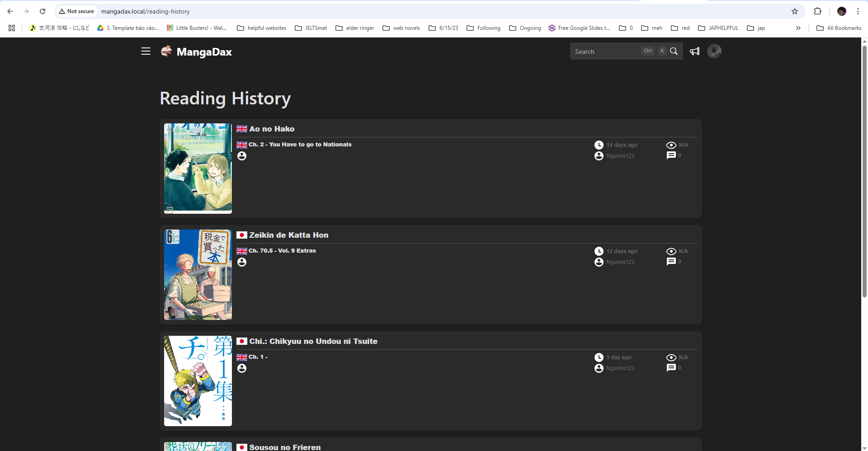Image resolution: width=868 pixels, height=451 pixels.
Task: Open the apps grid shortcut
Action: [12, 28]
